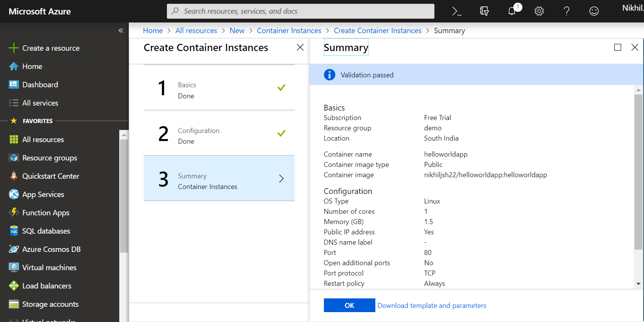This screenshot has width=644, height=322.
Task: Maximize the Summary blade
Action: pyautogui.click(x=618, y=47)
